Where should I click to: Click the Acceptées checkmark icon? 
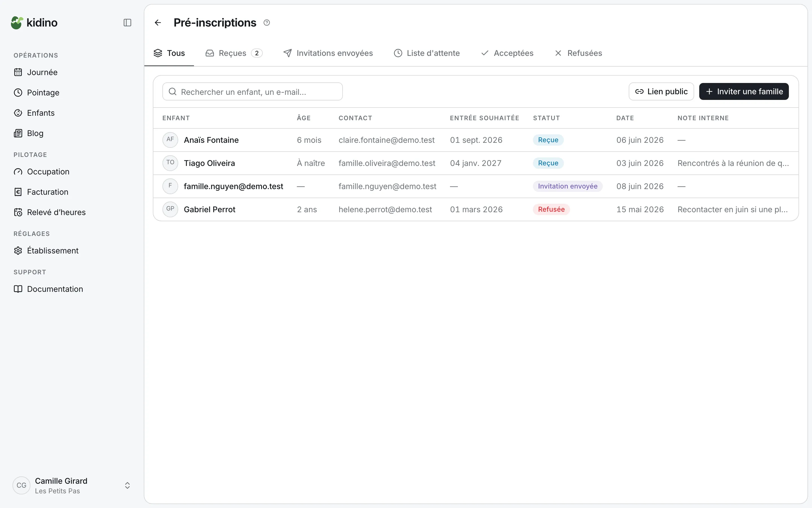pyautogui.click(x=484, y=53)
